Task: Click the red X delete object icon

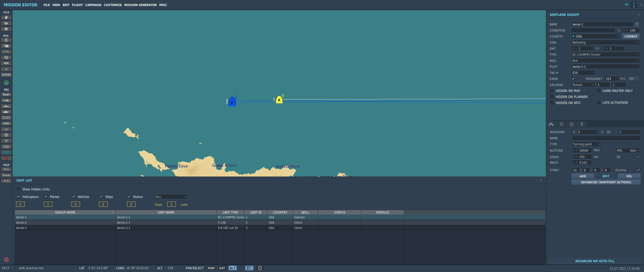Action: click(x=6, y=158)
